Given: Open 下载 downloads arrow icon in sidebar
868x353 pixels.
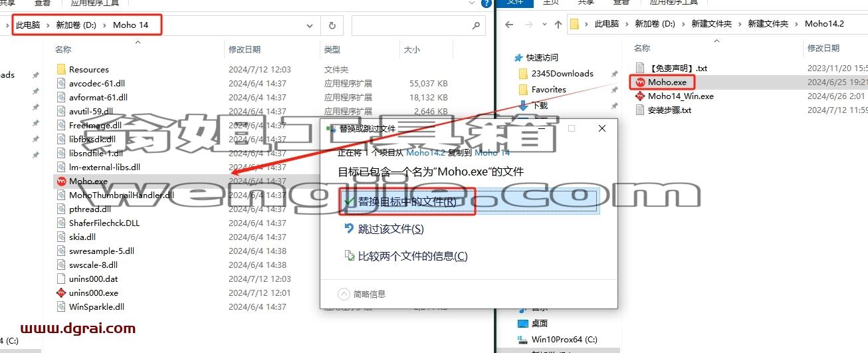Looking at the screenshot, I should click(523, 105).
